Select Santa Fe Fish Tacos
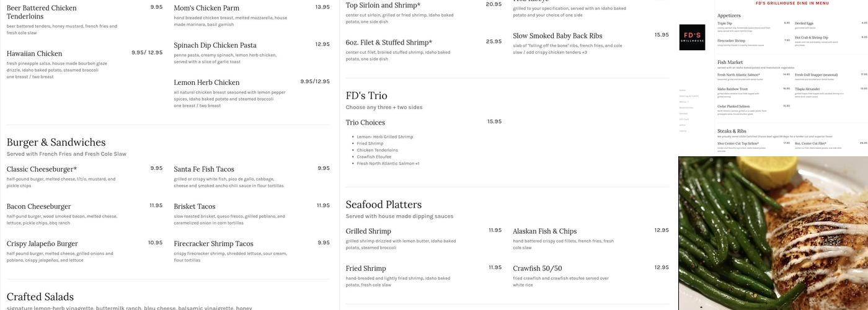This screenshot has width=868, height=310. point(204,169)
